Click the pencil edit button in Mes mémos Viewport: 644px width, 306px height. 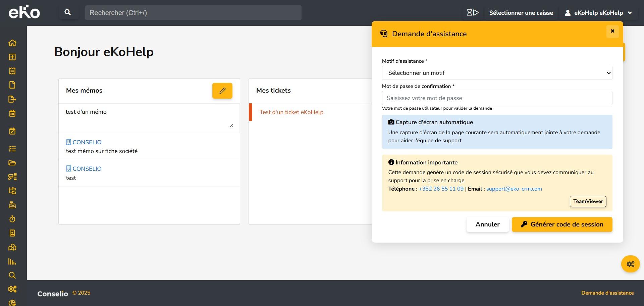click(x=222, y=91)
